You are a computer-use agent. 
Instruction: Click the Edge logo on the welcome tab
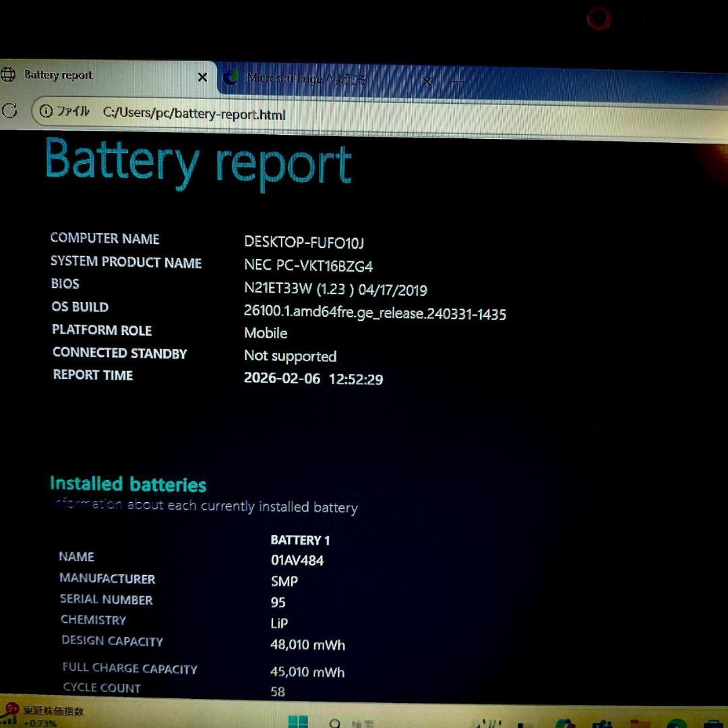click(x=232, y=79)
